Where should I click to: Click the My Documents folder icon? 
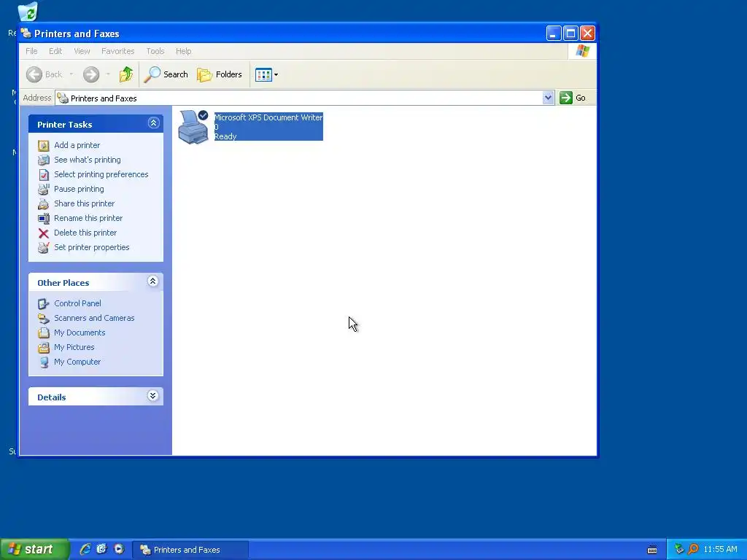[x=43, y=332]
